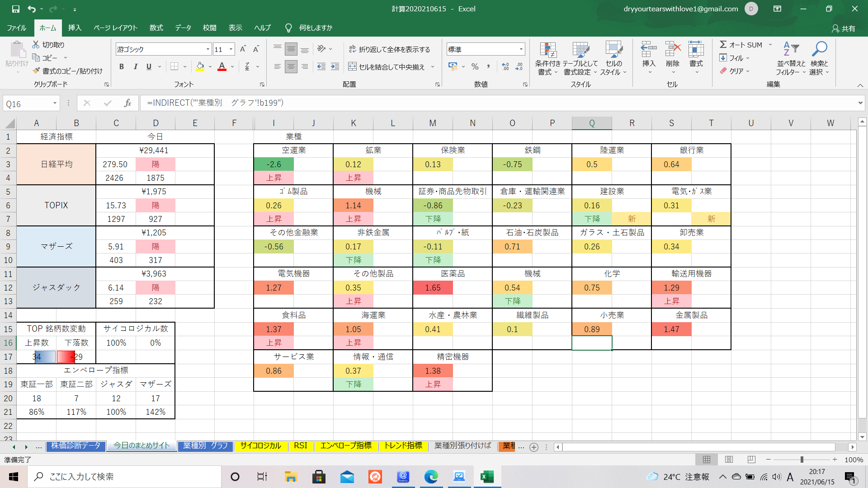This screenshot has width=868, height=488.
Task: Click the Percent Style icon
Action: [x=475, y=67]
